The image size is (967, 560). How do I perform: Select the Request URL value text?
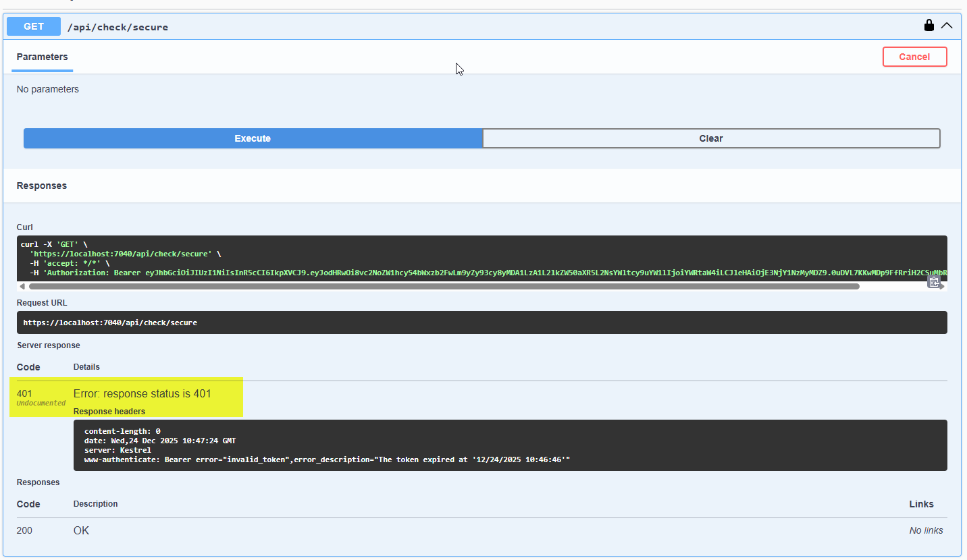(x=111, y=322)
